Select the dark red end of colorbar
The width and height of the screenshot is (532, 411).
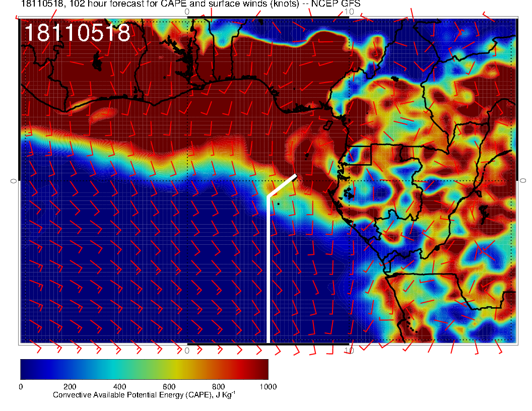pos(262,369)
